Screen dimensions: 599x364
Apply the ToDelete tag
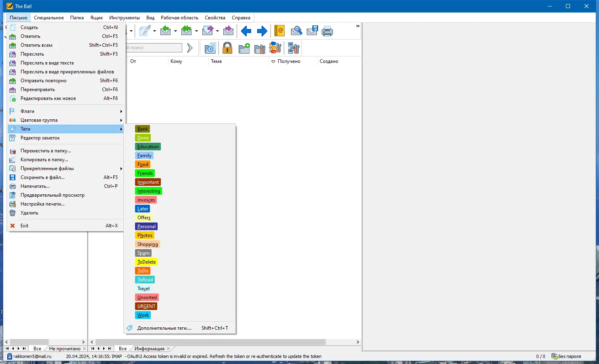[x=146, y=262]
